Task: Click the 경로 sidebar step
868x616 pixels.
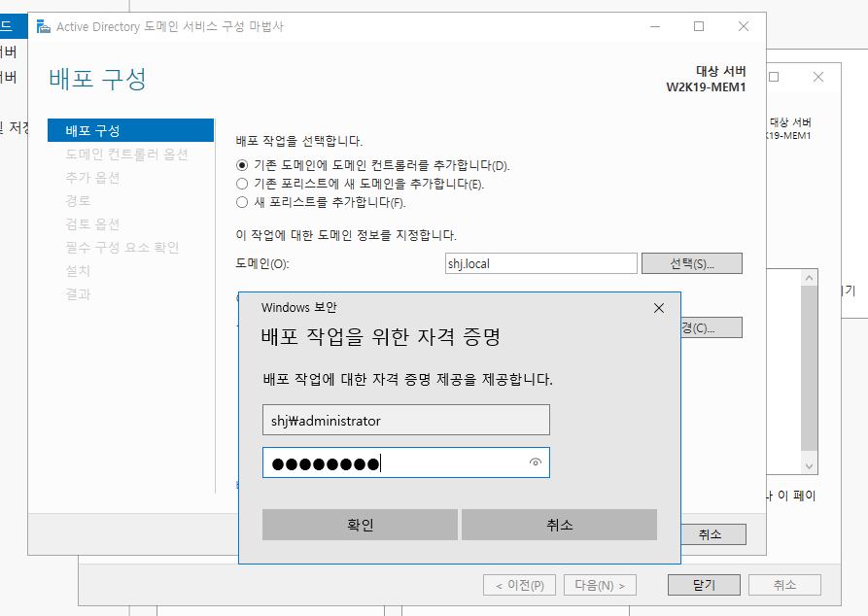Action: click(x=78, y=200)
